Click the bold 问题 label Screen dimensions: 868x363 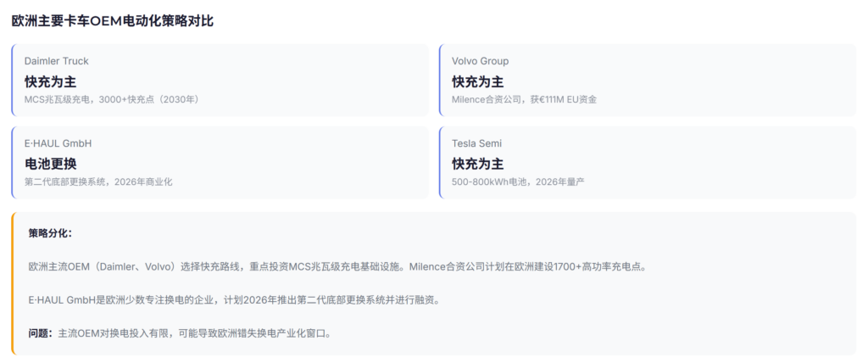click(x=41, y=333)
